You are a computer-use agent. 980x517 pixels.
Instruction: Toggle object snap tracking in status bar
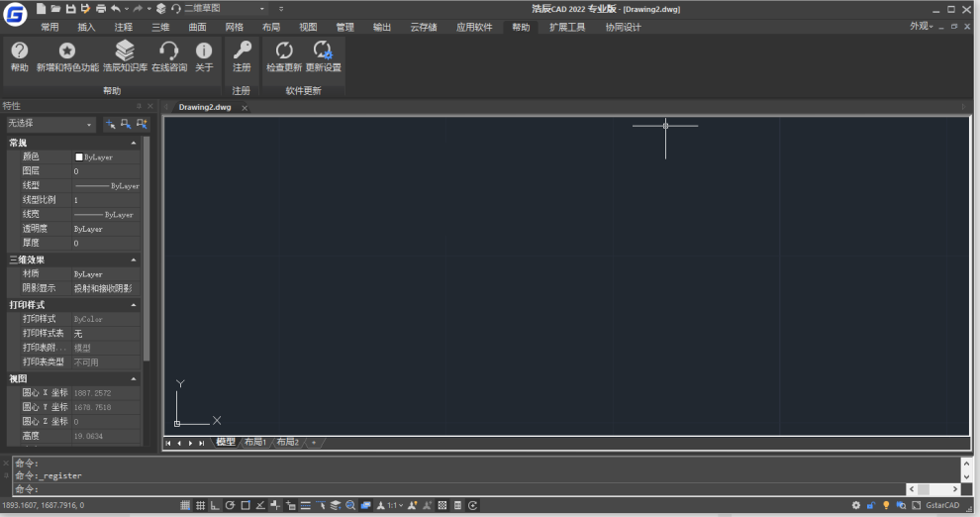pyautogui.click(x=260, y=505)
